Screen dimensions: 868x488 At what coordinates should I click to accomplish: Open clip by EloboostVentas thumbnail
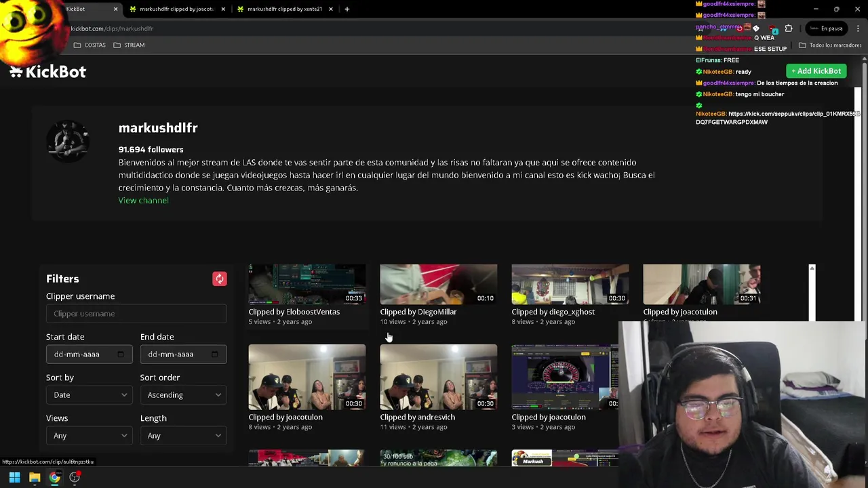pos(307,284)
